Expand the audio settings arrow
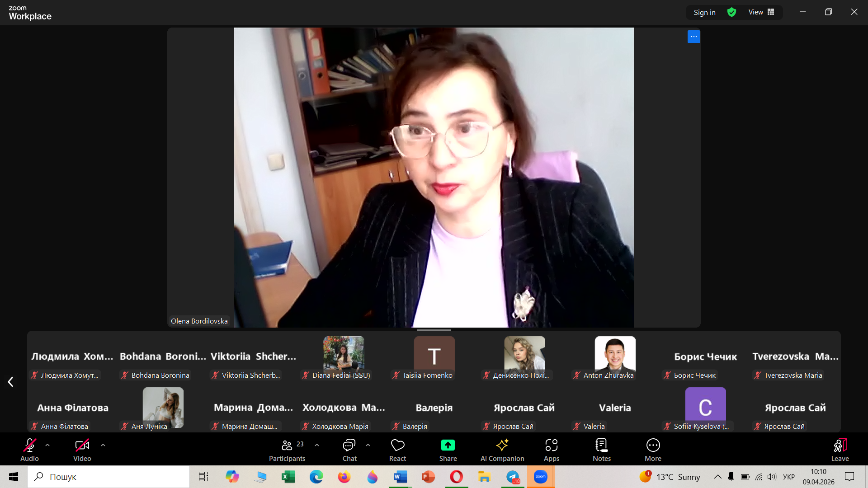 pos(47,445)
